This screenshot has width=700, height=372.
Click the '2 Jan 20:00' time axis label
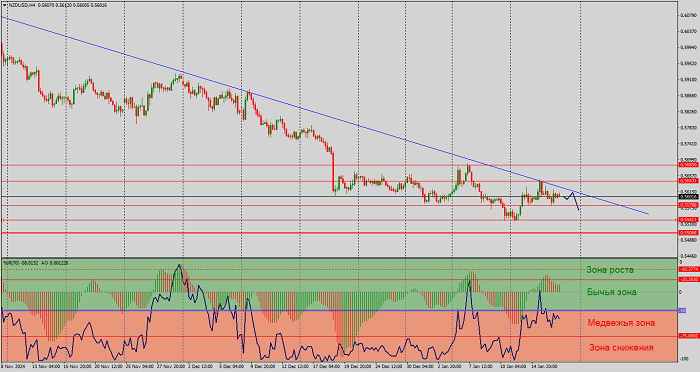[x=451, y=366]
